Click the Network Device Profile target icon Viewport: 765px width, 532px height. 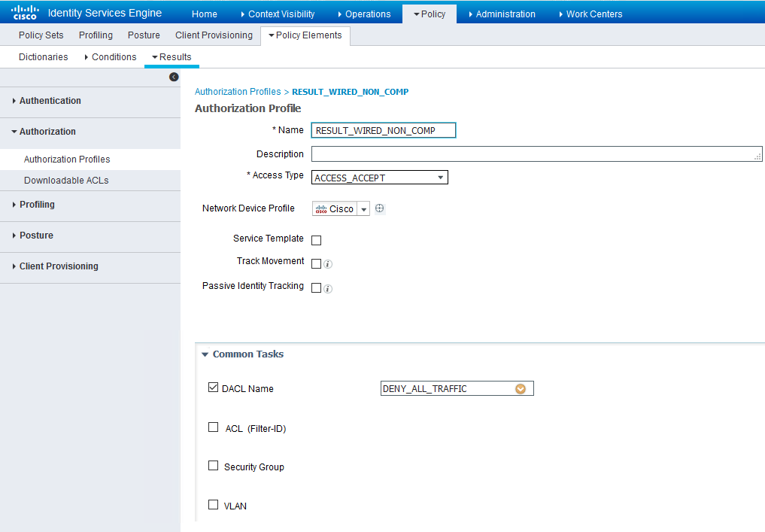tap(380, 208)
